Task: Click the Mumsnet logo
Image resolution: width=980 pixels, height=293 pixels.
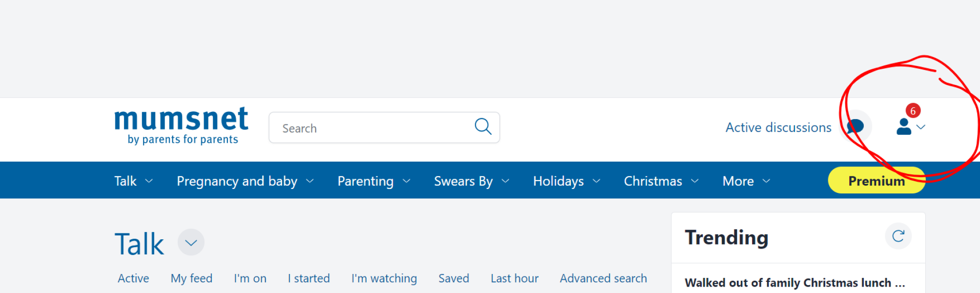Action: (x=180, y=125)
